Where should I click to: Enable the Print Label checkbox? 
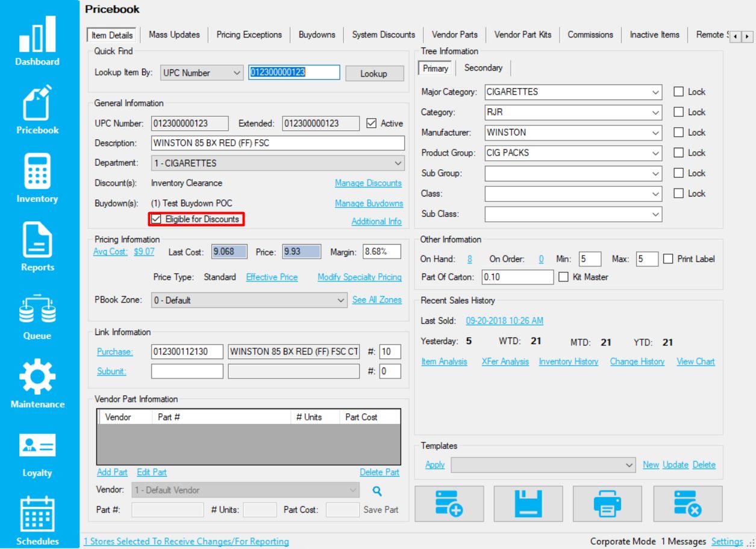pos(668,259)
